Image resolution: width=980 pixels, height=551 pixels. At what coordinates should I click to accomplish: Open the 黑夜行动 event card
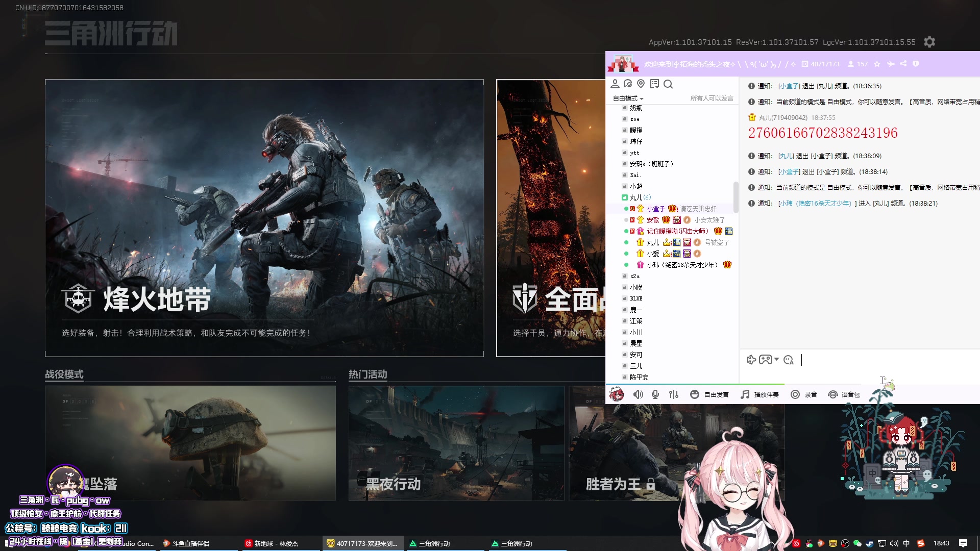coord(456,443)
